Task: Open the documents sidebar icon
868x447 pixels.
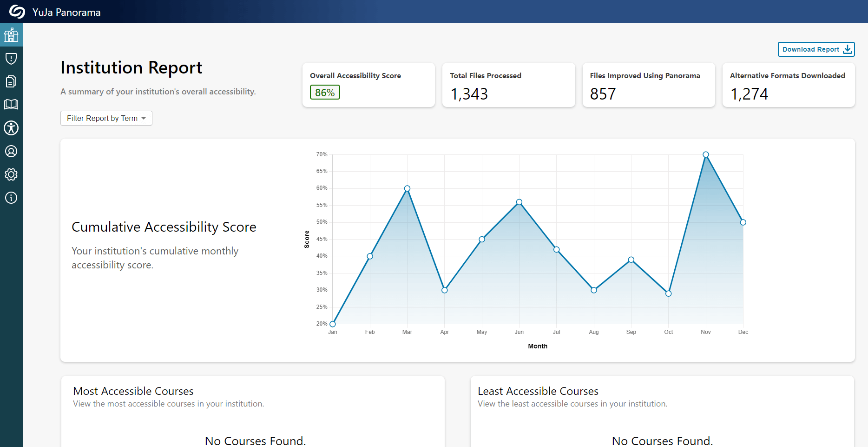Action: tap(11, 81)
